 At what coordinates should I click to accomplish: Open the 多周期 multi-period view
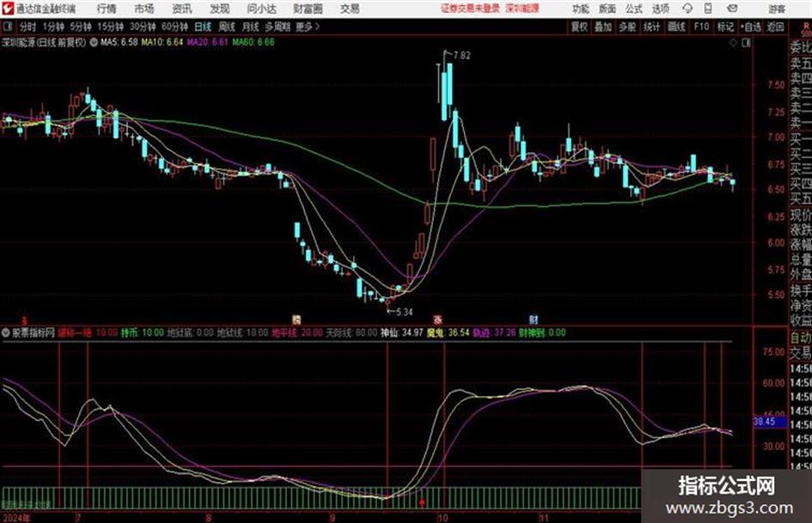point(278,27)
